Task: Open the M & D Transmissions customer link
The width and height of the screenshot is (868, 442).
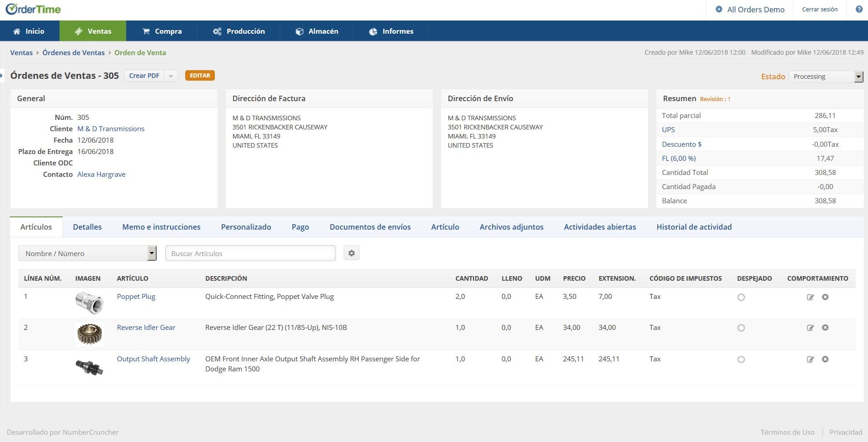Action: (x=111, y=129)
